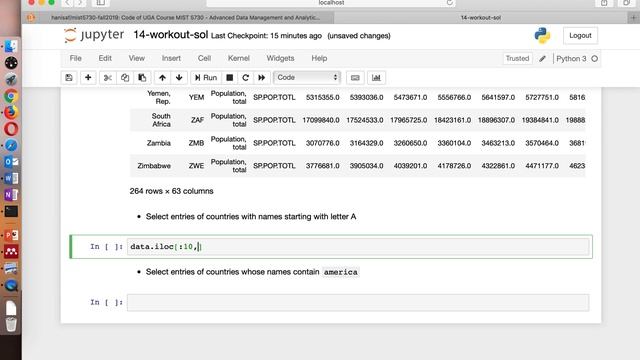The height and width of the screenshot is (360, 640).
Task: Click the pencil edit mode icon
Action: (x=542, y=59)
